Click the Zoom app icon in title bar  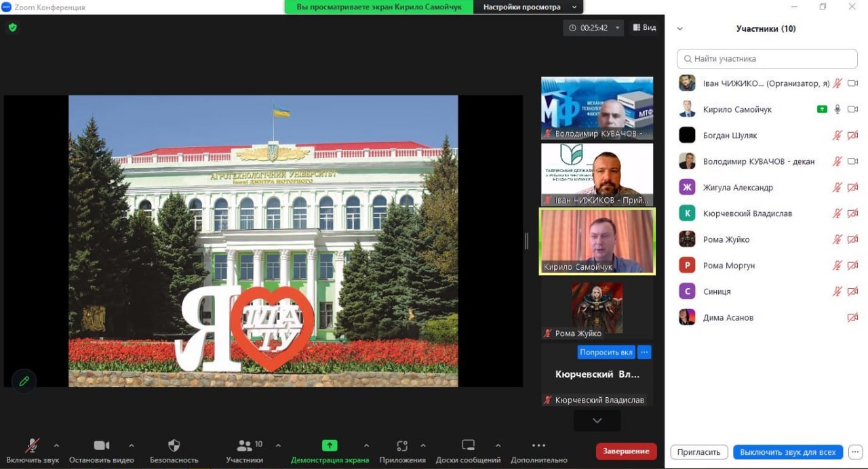[x=7, y=7]
